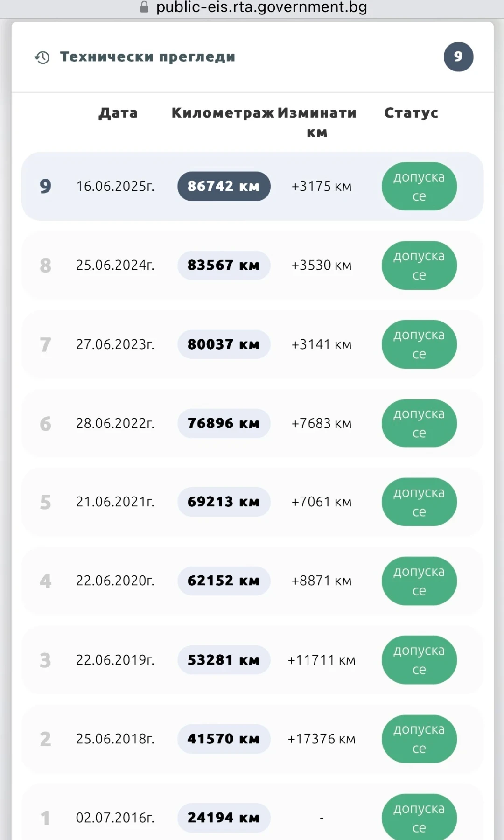Select the 86742 км mileage badge
504x840 pixels.
(224, 186)
